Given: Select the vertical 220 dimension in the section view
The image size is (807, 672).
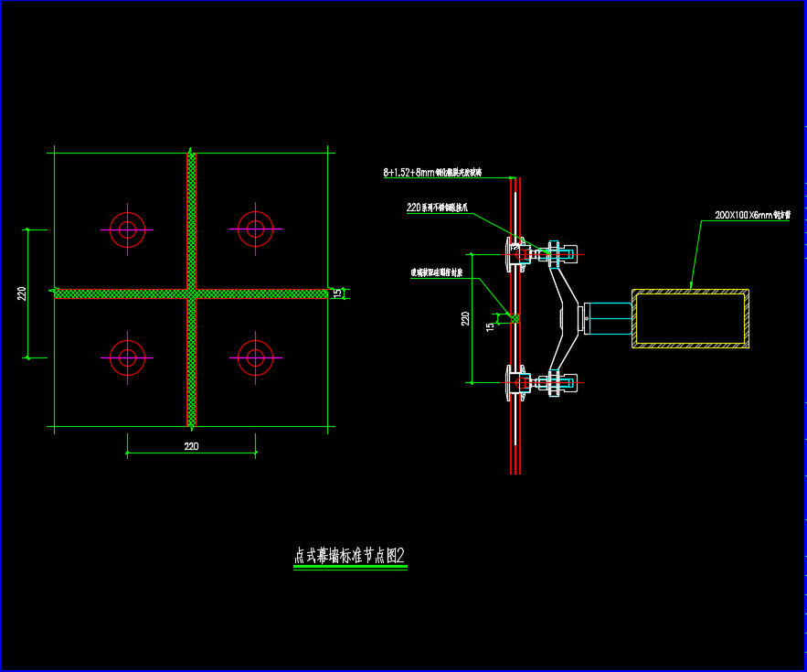Looking at the screenshot, I should pyautogui.click(x=465, y=318).
